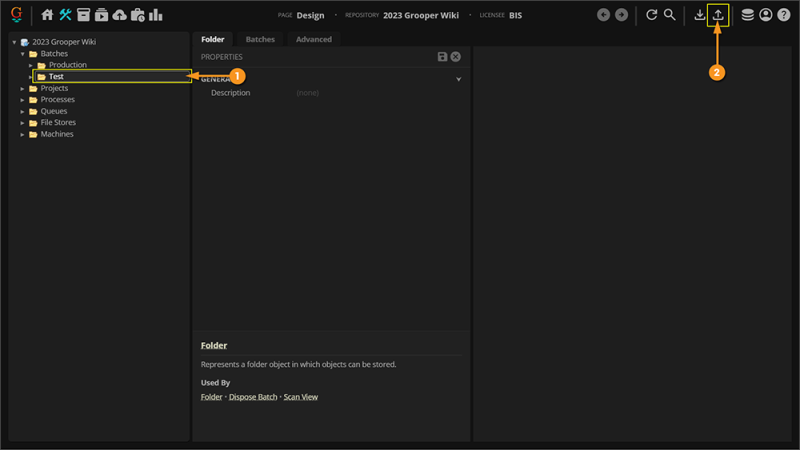Collapse the General properties section chevron
800x450 pixels.
click(x=459, y=79)
